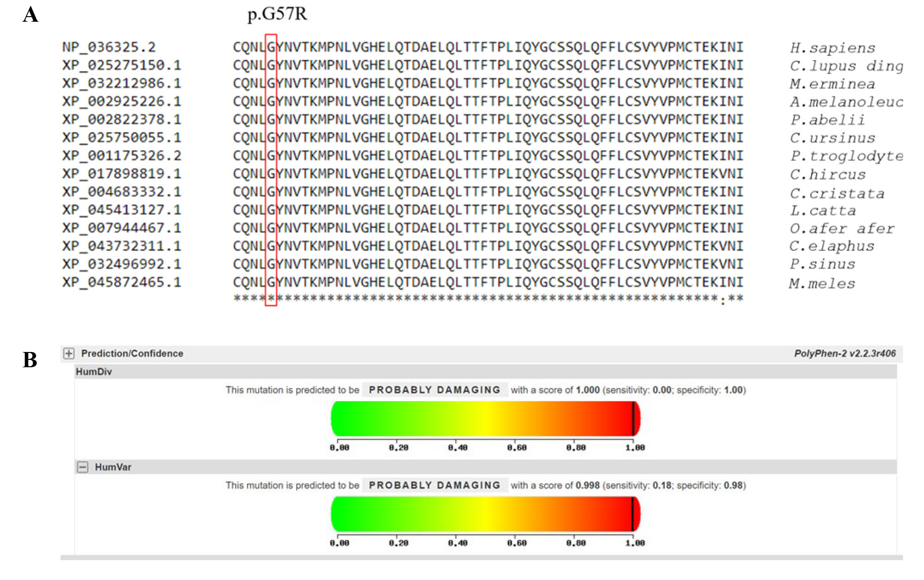The image size is (924, 580).
Task: Click the black score marker on HumDiv bar
Action: [633, 419]
